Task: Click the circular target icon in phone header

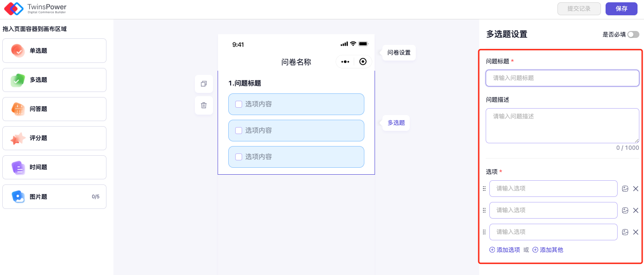Action: click(363, 61)
